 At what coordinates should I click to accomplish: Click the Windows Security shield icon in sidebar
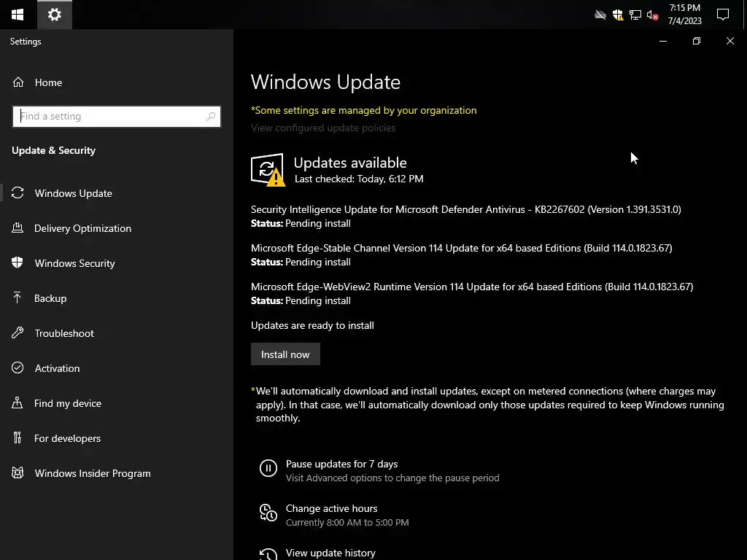(x=18, y=262)
